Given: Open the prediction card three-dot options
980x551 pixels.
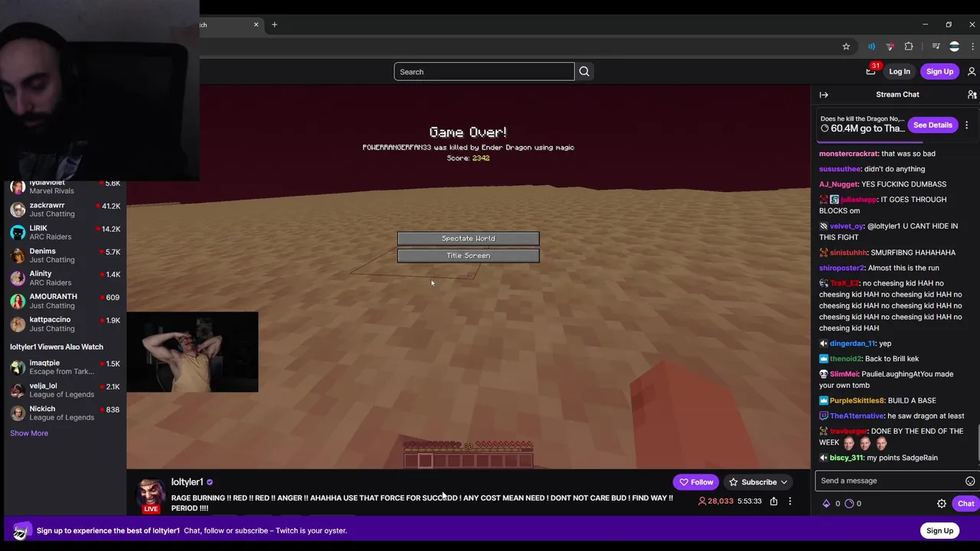Looking at the screenshot, I should tap(966, 125).
